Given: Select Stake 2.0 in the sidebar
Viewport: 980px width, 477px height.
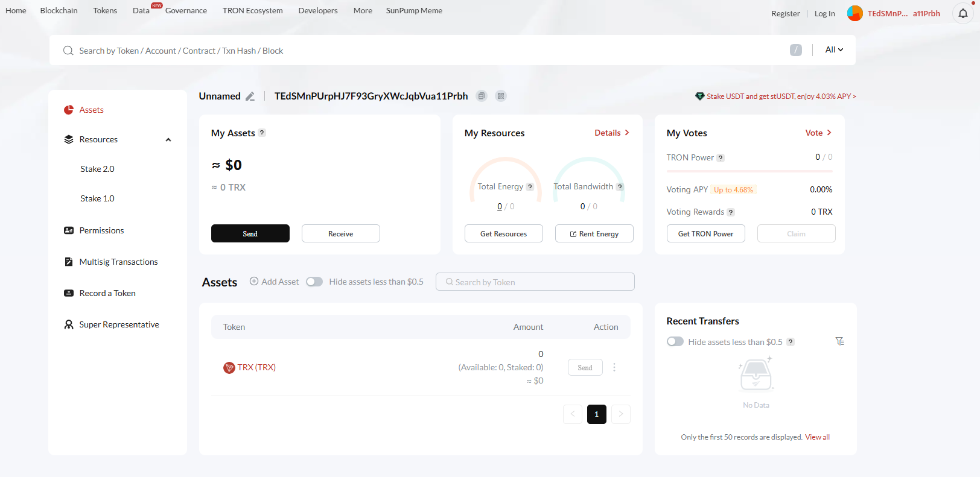Looking at the screenshot, I should coord(97,169).
